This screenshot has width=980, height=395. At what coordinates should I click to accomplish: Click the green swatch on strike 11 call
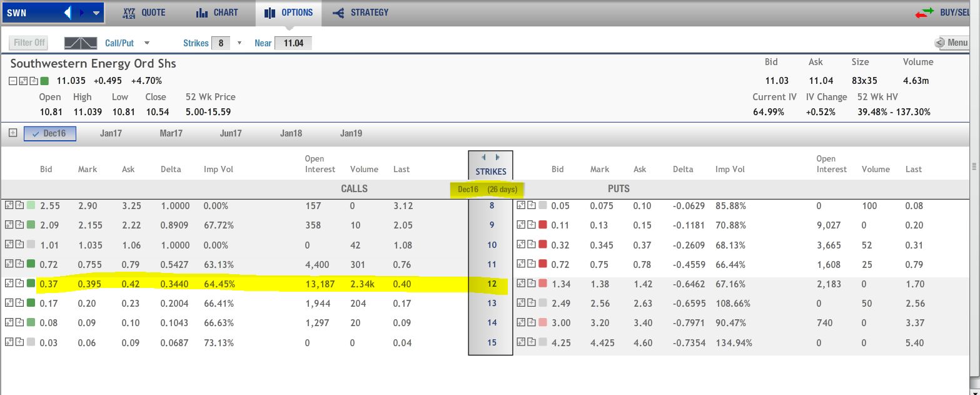point(31,264)
